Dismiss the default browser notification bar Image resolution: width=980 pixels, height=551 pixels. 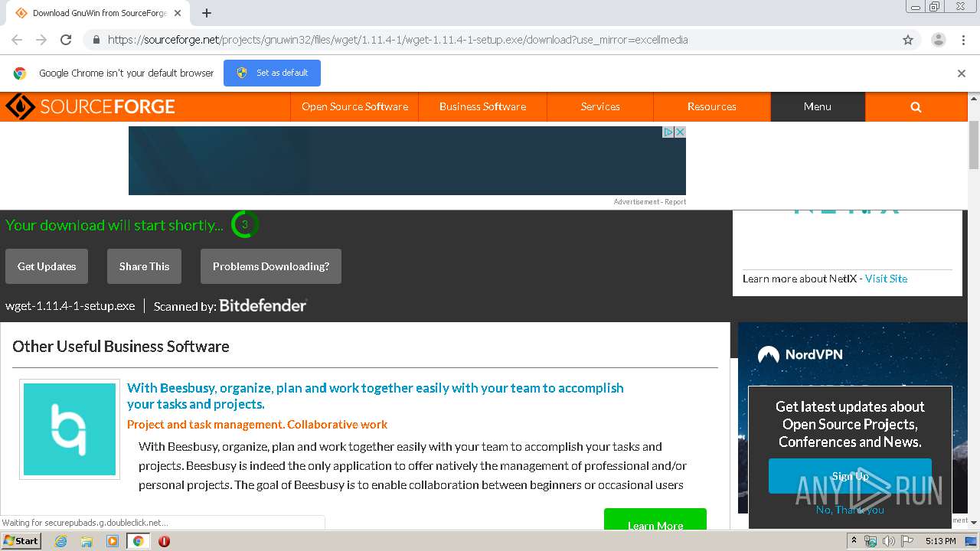pos(961,73)
